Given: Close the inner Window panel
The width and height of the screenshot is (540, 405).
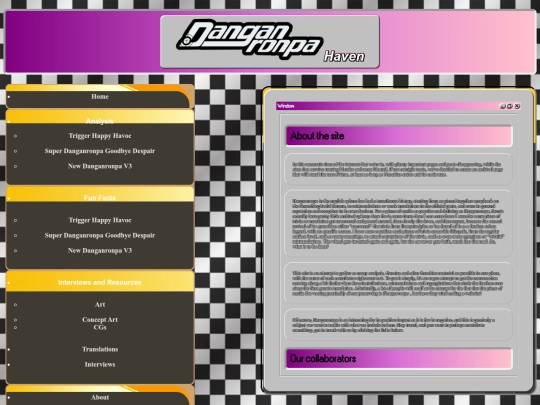Looking at the screenshot, I should 517,106.
